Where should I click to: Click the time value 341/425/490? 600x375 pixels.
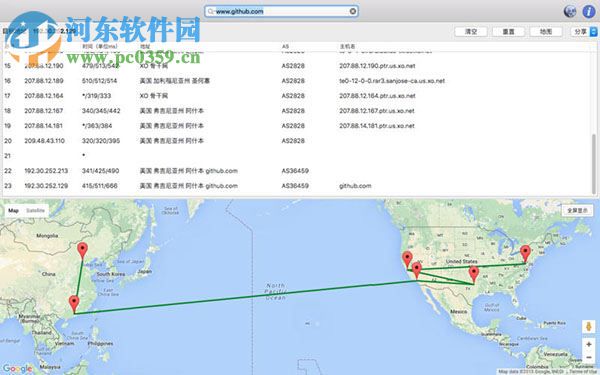[100, 171]
